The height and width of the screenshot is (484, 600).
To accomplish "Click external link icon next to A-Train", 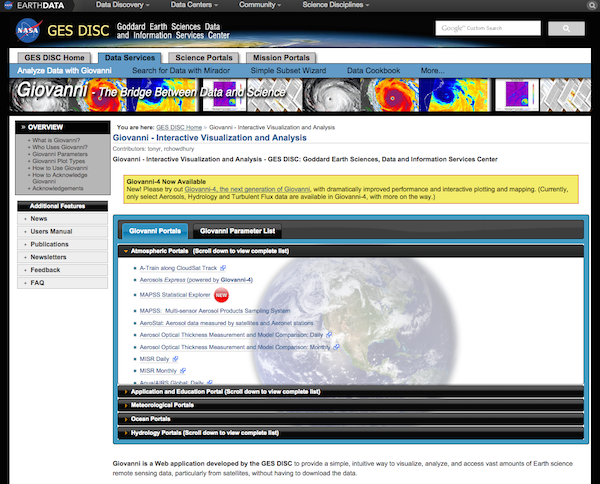I will coord(222,268).
